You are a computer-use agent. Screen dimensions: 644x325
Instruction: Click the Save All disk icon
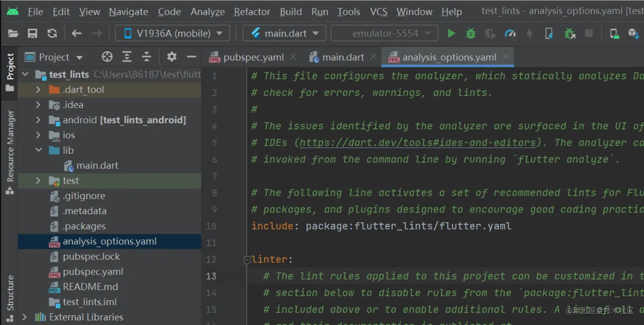coord(32,33)
